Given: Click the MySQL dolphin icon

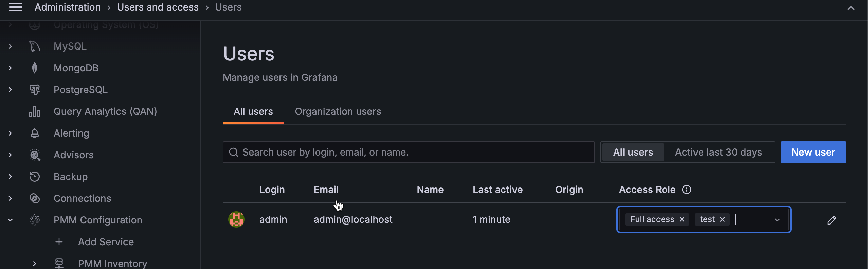Looking at the screenshot, I should (35, 46).
